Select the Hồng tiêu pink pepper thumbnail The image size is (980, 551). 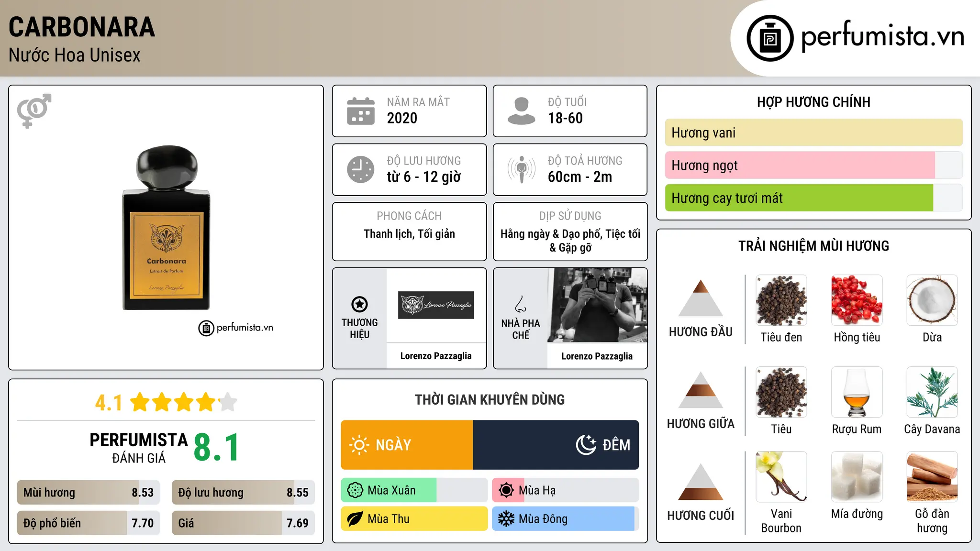(x=857, y=300)
